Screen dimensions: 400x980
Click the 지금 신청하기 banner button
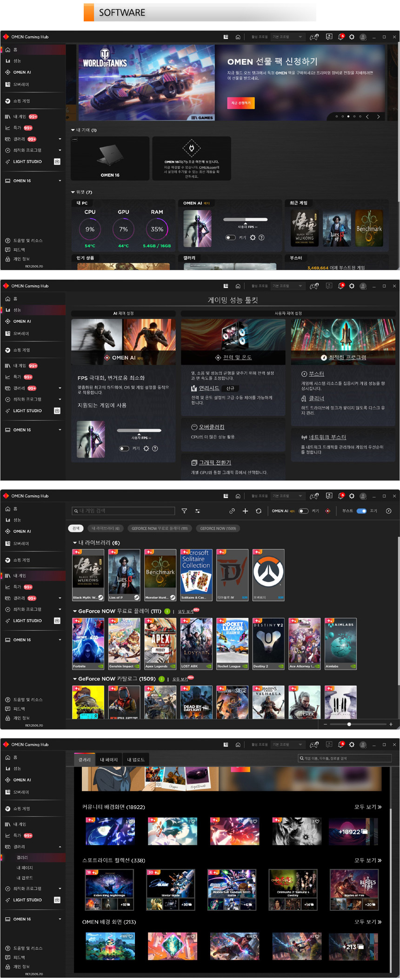pyautogui.click(x=240, y=103)
